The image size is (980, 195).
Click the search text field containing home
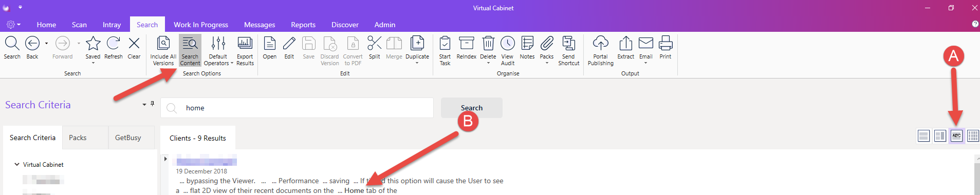point(297,108)
